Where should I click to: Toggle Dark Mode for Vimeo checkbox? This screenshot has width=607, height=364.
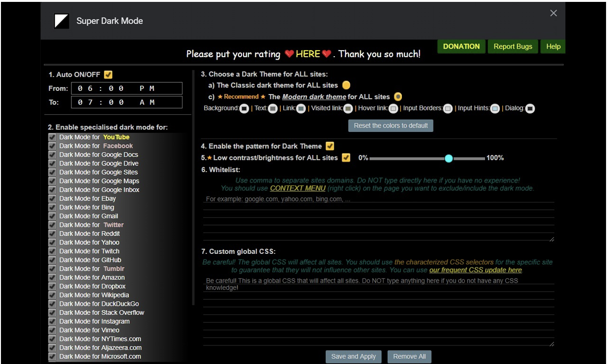click(52, 330)
